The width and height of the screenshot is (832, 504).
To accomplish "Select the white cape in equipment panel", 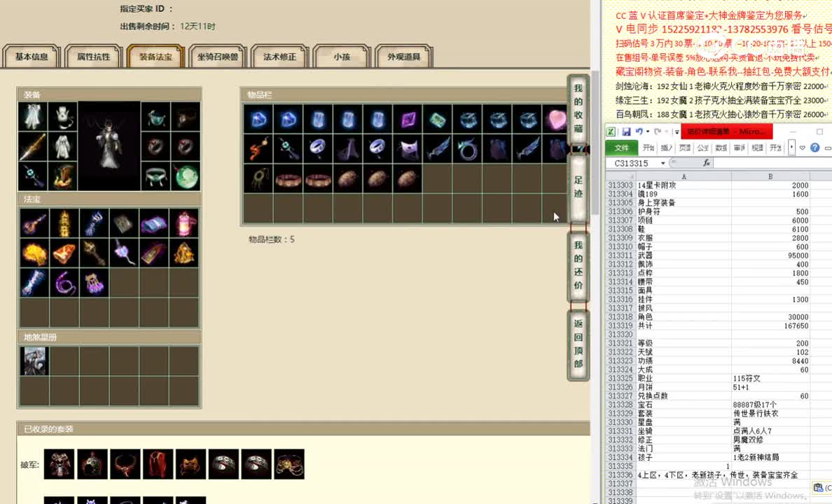I will coord(32,117).
